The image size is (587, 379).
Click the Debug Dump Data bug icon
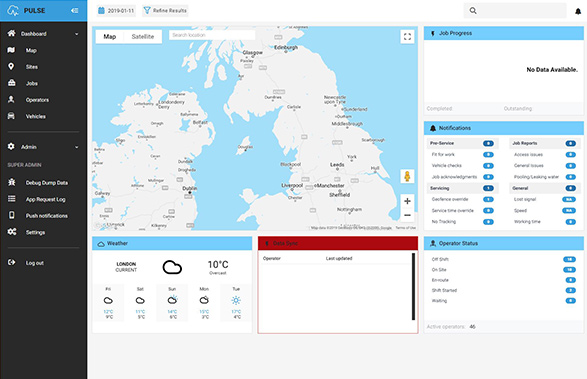12,182
